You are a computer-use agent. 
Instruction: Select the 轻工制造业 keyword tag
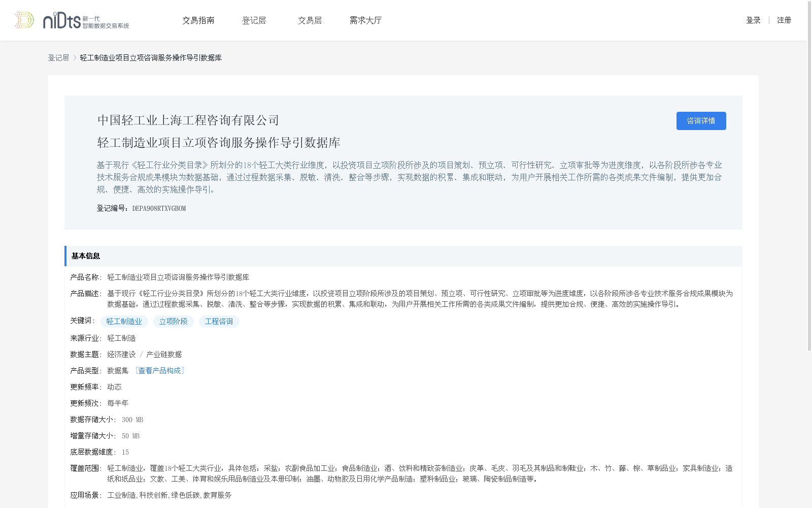tap(124, 322)
